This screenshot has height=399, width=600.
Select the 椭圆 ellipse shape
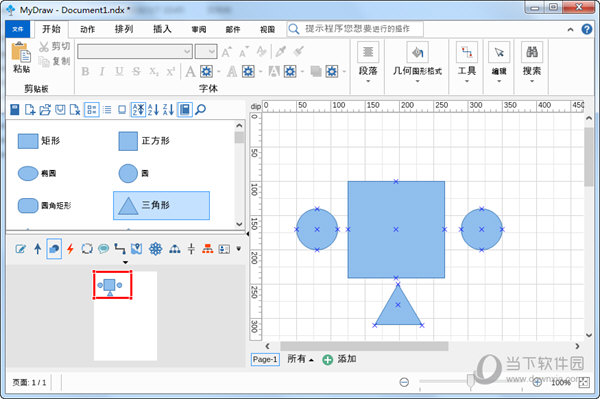click(37, 173)
